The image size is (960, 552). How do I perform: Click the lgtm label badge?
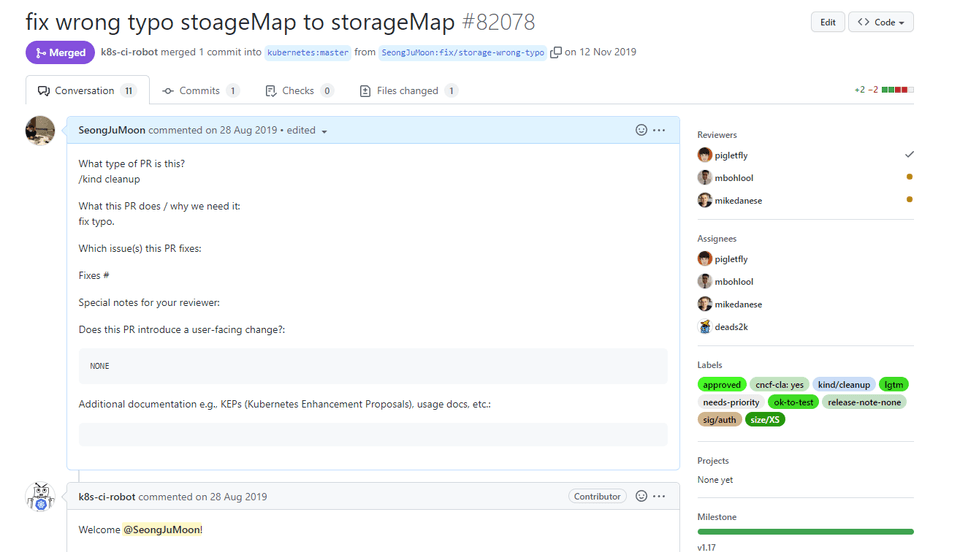point(893,384)
